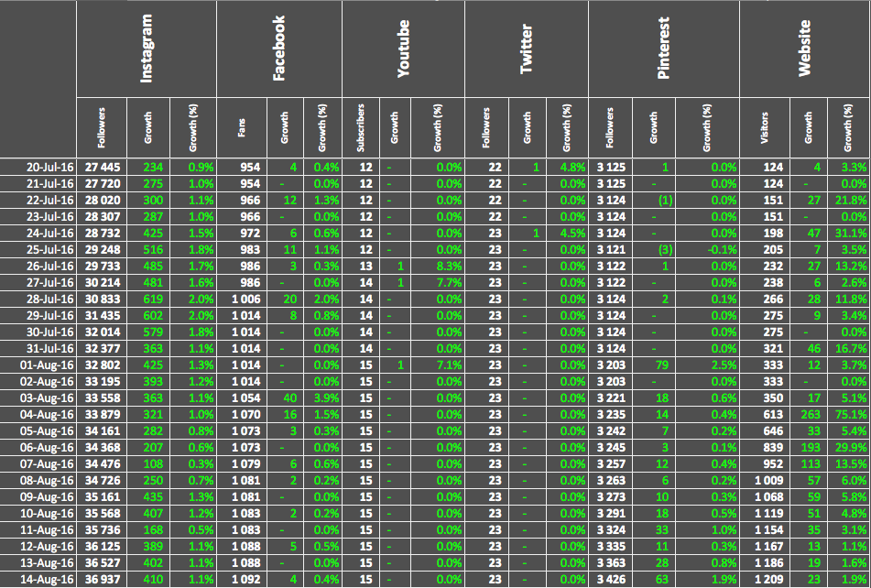Viewport: 871px width, 588px height.
Task: Click the 31-Jul-16 date cell
Action: [38, 349]
